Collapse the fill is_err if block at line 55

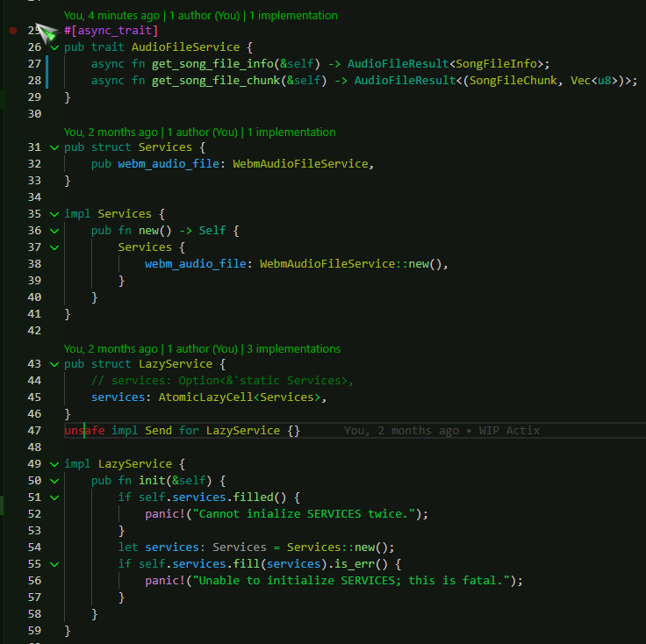[x=54, y=564]
